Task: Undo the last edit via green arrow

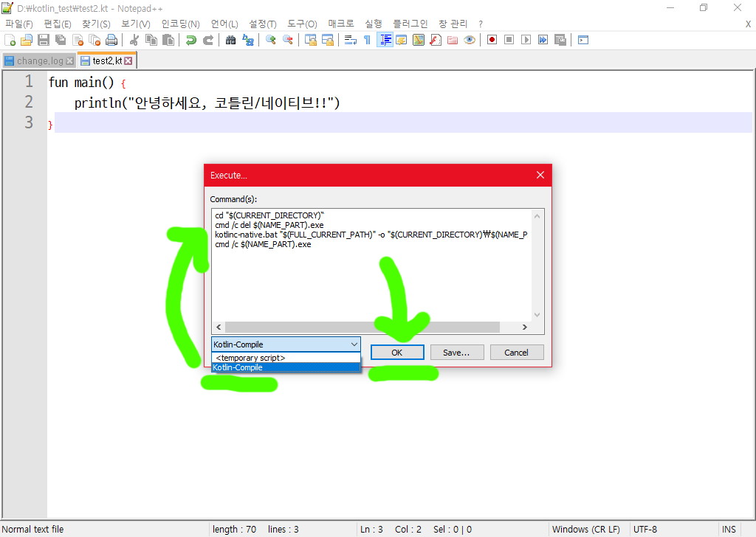Action: coord(191,40)
